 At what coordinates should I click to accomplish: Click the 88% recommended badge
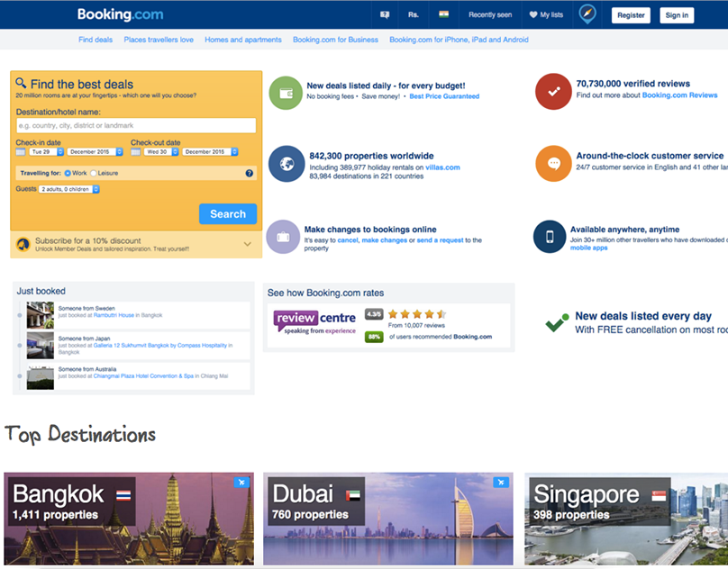[x=374, y=337]
